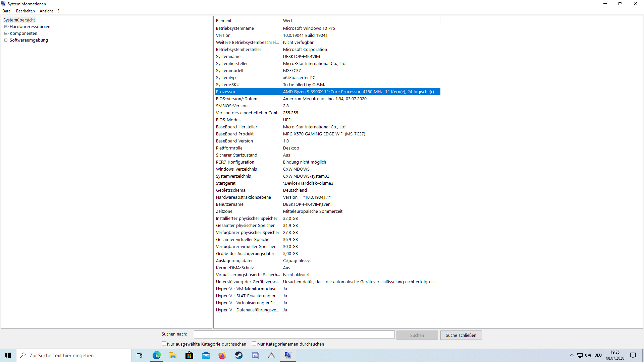Open Microsoft Edge from the taskbar
644x362 pixels.
157,355
